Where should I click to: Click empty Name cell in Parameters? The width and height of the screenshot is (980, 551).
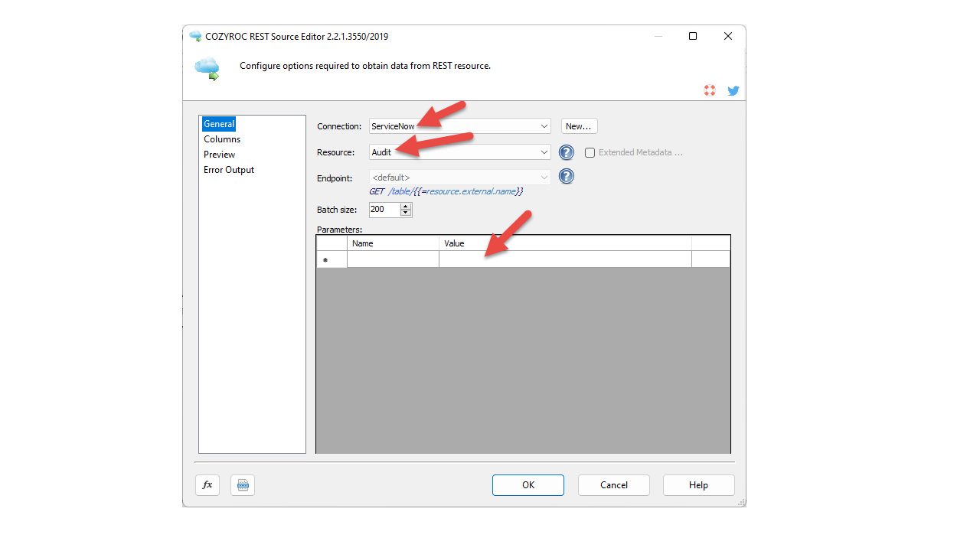click(393, 259)
